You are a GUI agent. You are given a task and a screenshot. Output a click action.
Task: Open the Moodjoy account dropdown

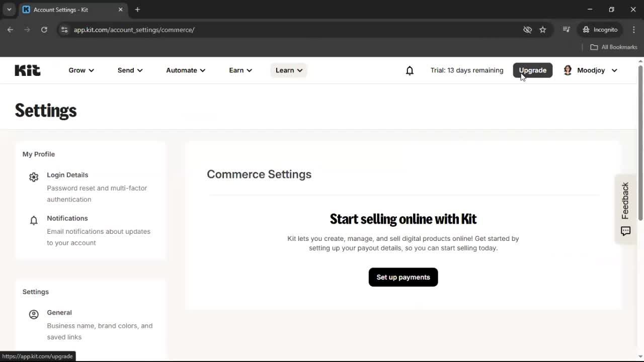[590, 70]
